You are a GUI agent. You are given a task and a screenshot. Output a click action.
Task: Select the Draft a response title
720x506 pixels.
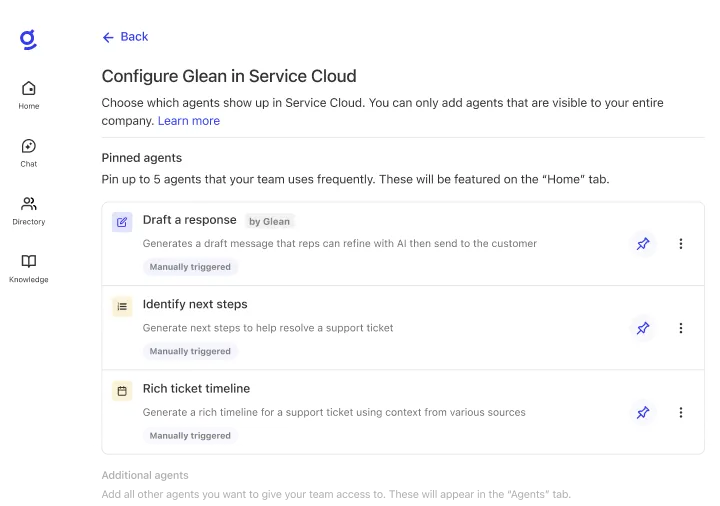pos(190,220)
